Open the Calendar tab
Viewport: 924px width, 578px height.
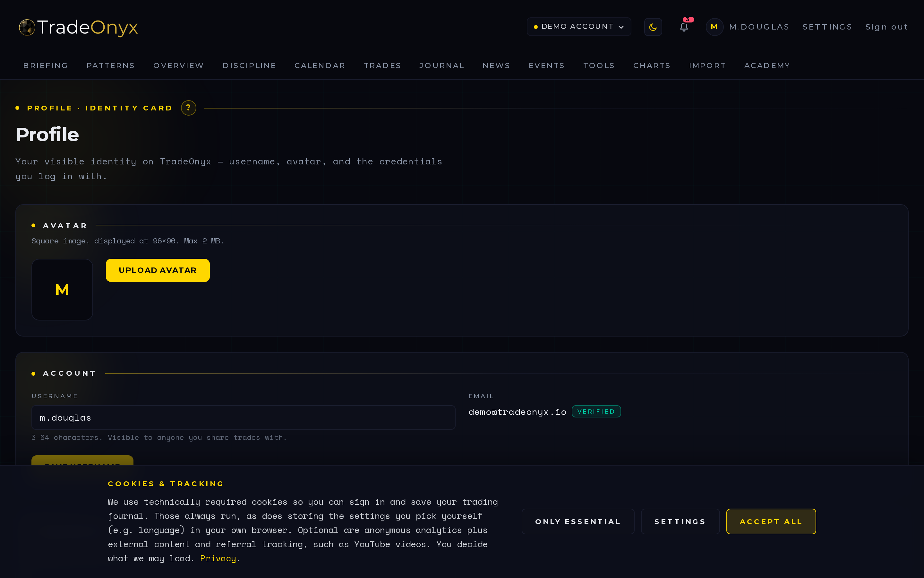[x=320, y=66]
